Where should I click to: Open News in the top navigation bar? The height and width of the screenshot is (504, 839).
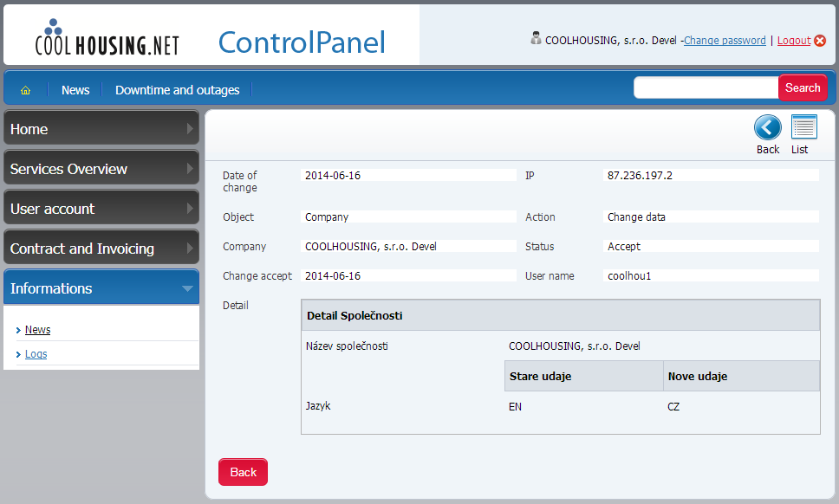75,90
